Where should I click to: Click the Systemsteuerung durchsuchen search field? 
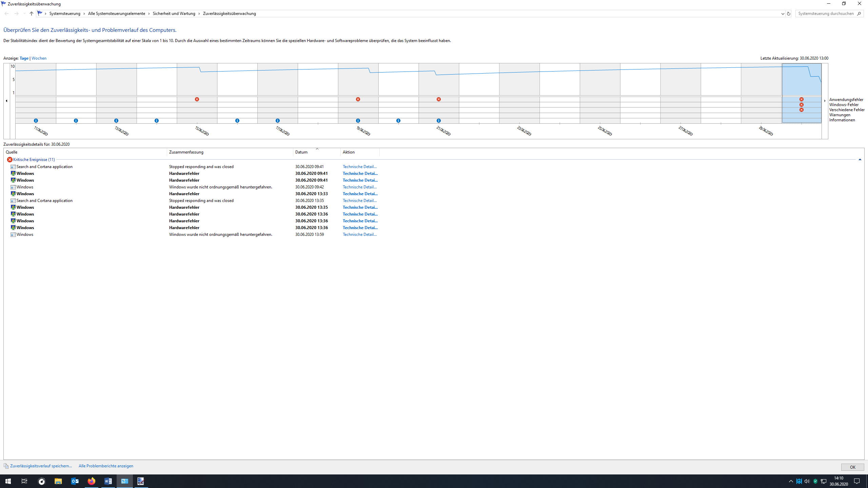point(826,14)
